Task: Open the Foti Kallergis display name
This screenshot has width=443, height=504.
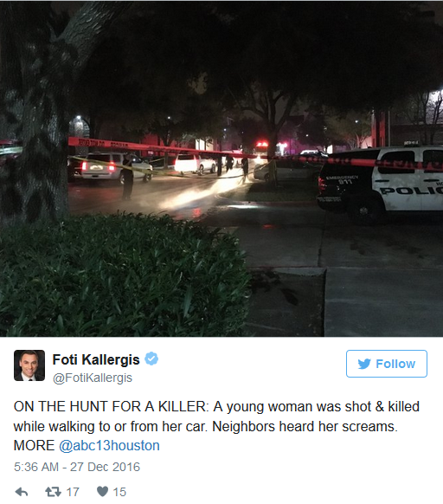Action: click(x=96, y=359)
